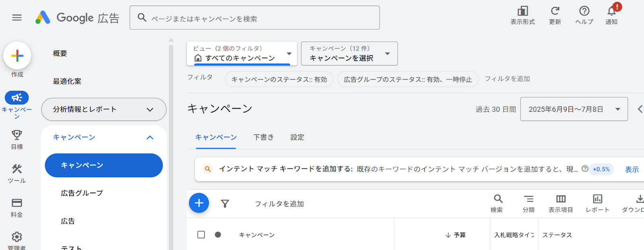Image resolution: width=644 pixels, height=250 pixels.
Task: Click フィルタを追加 in table toolbar
Action: (279, 204)
